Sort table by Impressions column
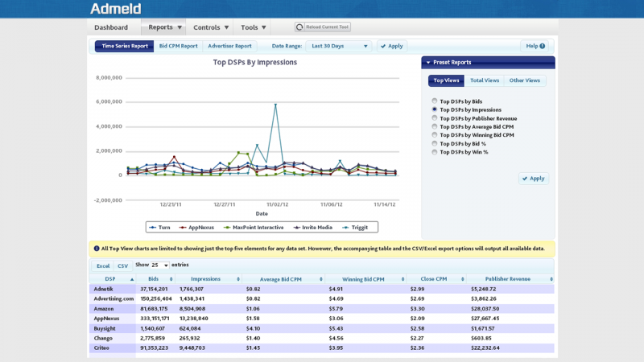Screen dimensions: 644x362 point(208,279)
